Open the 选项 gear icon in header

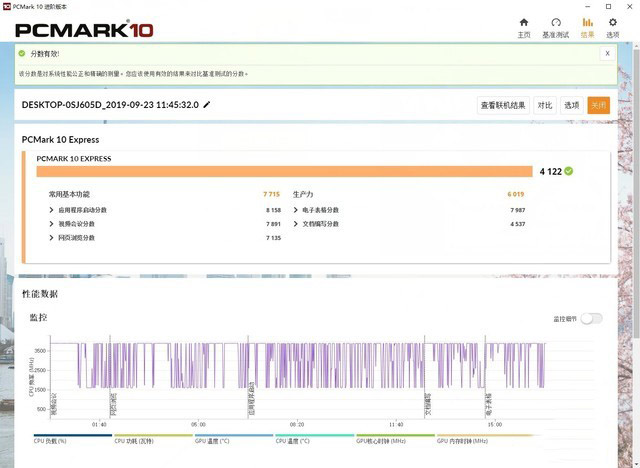(x=612, y=22)
